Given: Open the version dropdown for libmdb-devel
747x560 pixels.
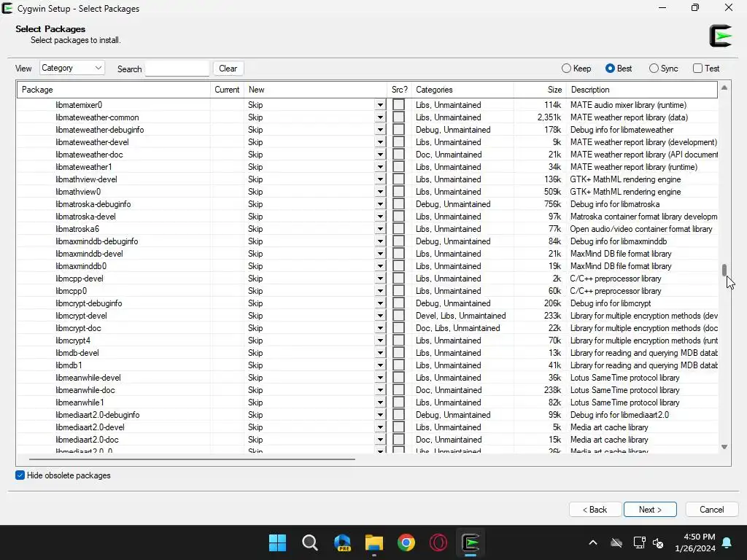Looking at the screenshot, I should coord(380,353).
